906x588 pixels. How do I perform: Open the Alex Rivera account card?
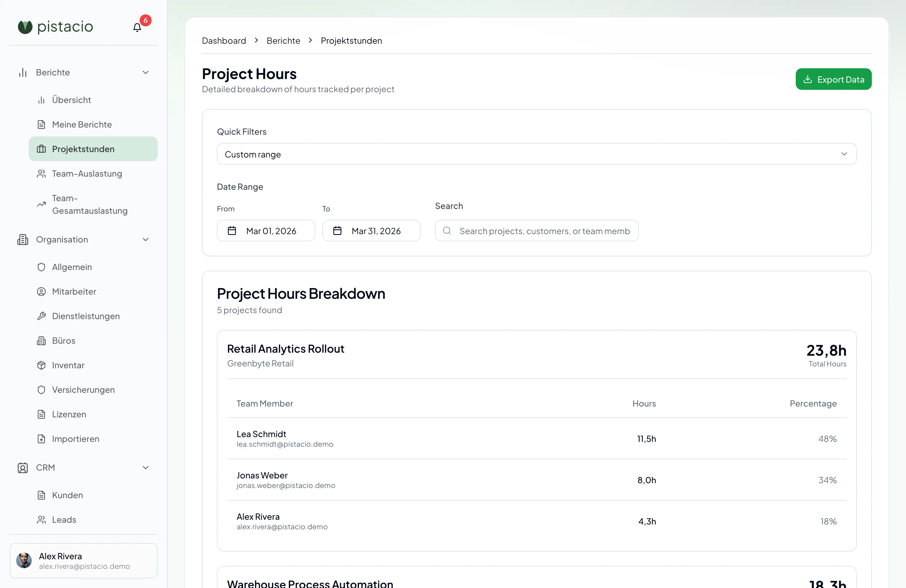[83, 561]
